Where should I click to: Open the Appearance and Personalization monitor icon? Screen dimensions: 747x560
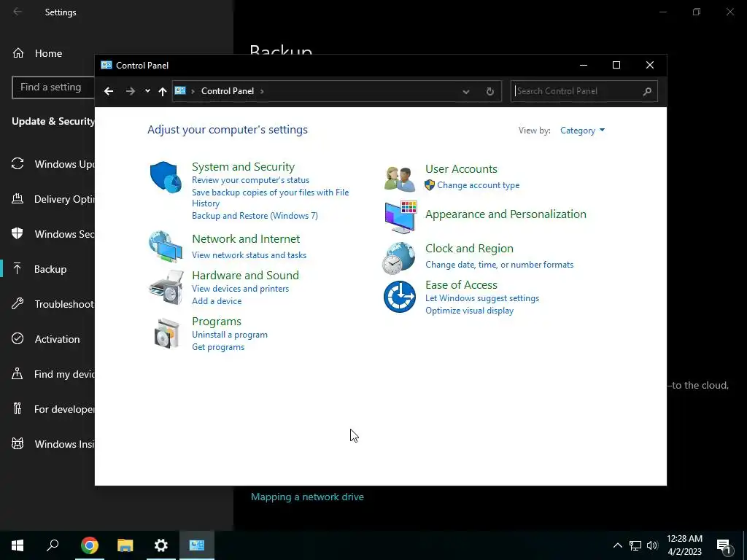400,217
